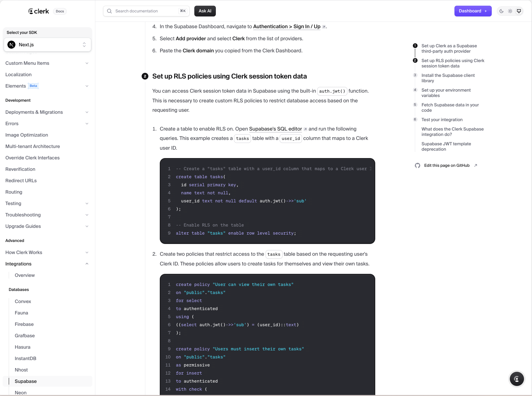This screenshot has height=396, width=532.
Task: Expand the Elements section
Action: (87, 86)
